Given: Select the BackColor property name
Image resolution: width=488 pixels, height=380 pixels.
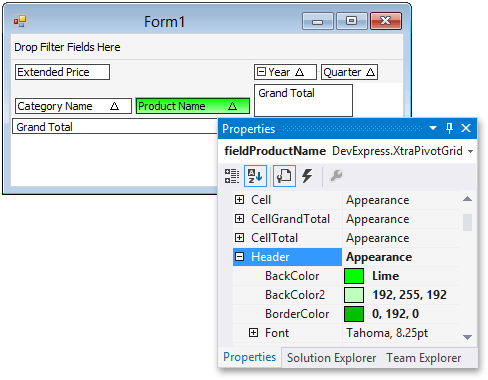Looking at the screenshot, I should pos(292,276).
